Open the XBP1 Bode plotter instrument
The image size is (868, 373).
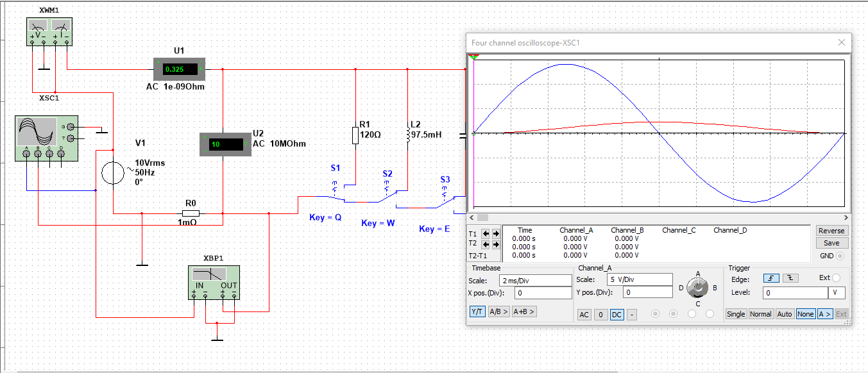(x=214, y=283)
